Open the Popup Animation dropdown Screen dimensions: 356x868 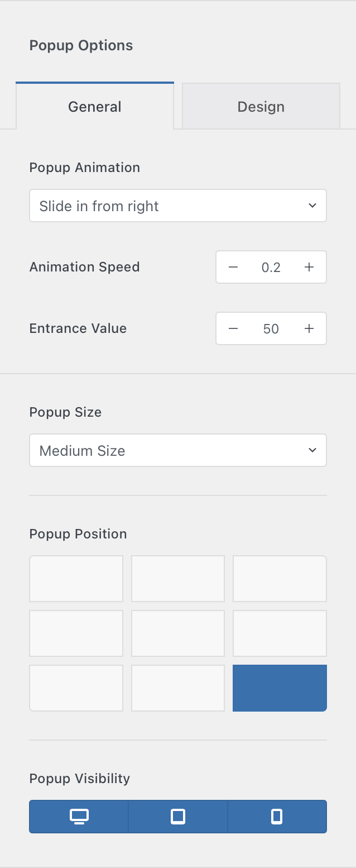point(178,206)
